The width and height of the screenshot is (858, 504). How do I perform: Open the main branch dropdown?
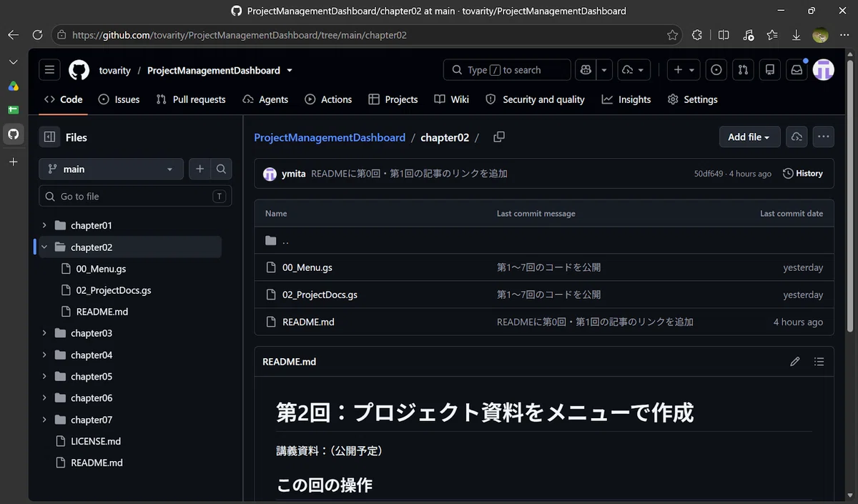(111, 169)
